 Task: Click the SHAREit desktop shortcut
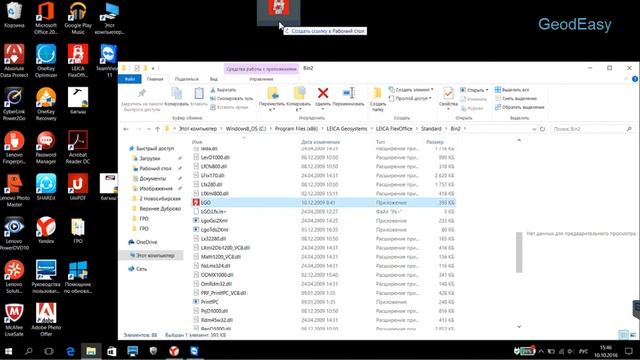[46, 187]
